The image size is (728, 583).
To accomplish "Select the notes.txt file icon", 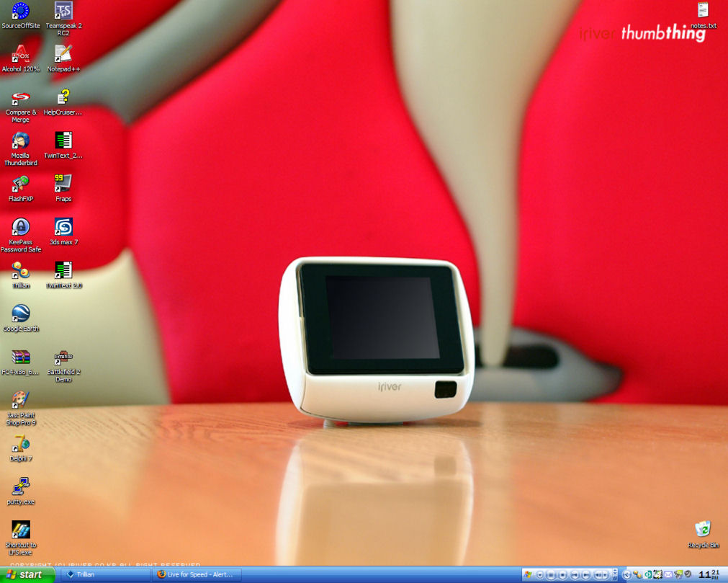I will pos(704,15).
